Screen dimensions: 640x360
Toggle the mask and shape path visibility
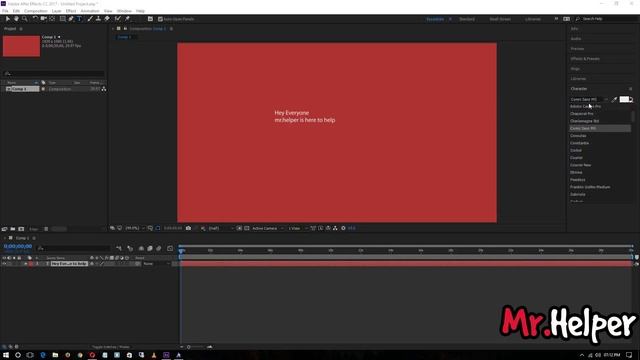click(x=158, y=228)
